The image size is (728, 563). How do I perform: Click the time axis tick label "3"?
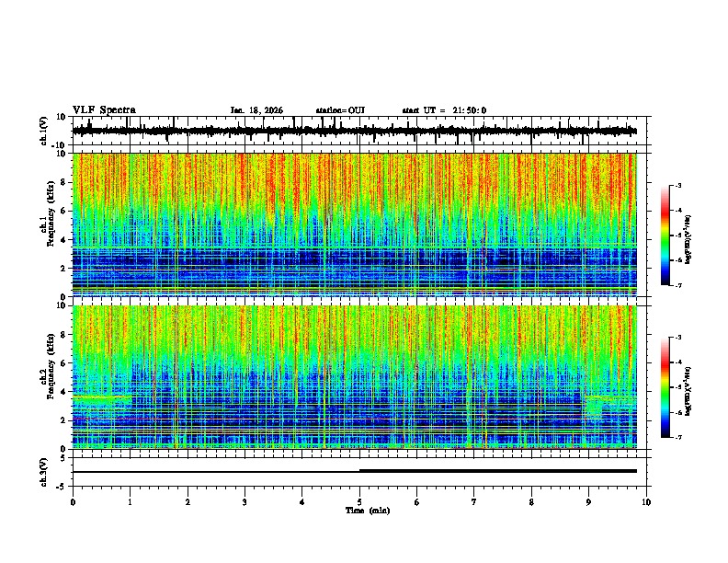[245, 502]
